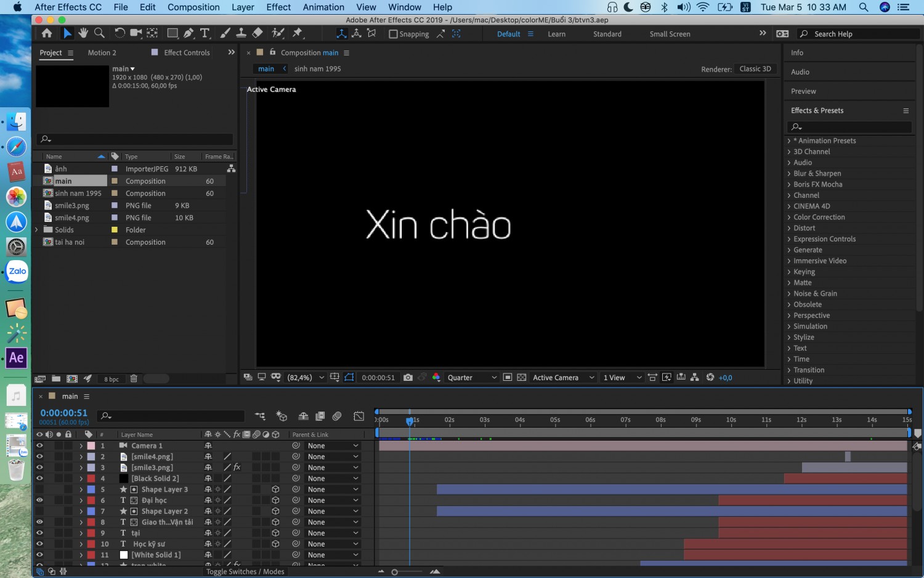924x578 pixels.
Task: Click the 03s marker on time ruler
Action: click(485, 420)
